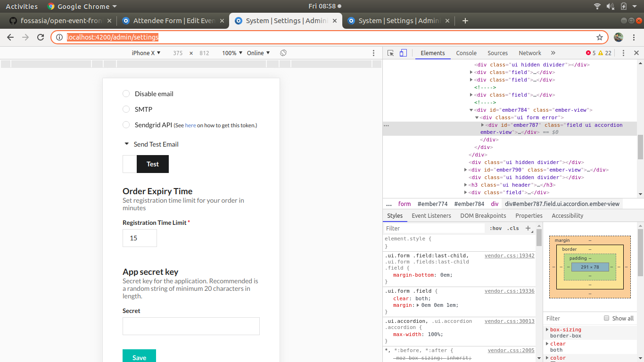
Task: Open the 100% zoom dropdown
Action: point(231,53)
